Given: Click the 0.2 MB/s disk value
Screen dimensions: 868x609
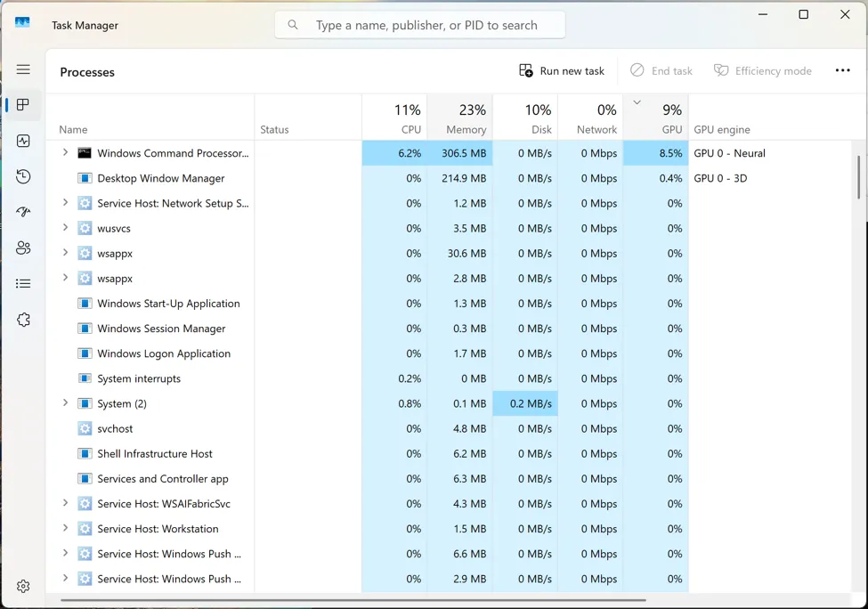Looking at the screenshot, I should (531, 403).
